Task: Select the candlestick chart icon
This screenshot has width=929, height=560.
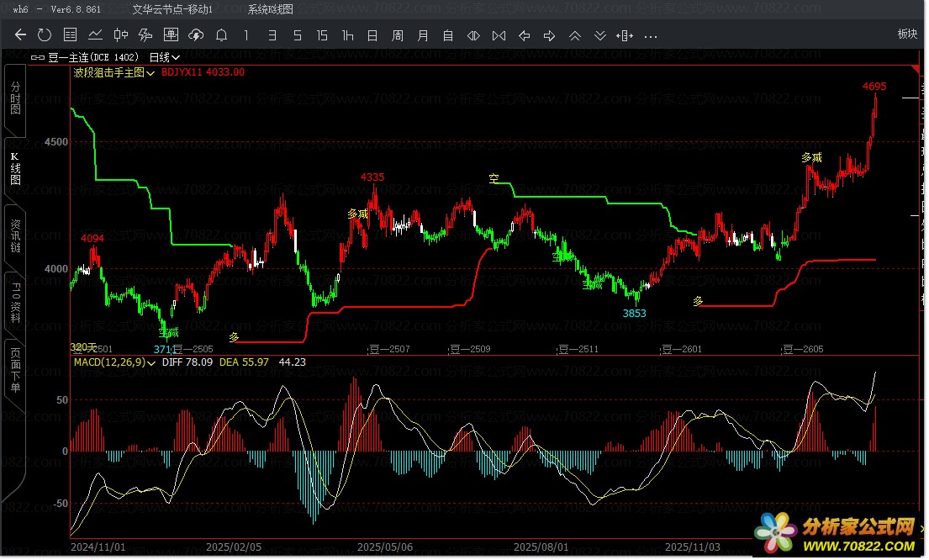Action: pyautogui.click(x=121, y=35)
